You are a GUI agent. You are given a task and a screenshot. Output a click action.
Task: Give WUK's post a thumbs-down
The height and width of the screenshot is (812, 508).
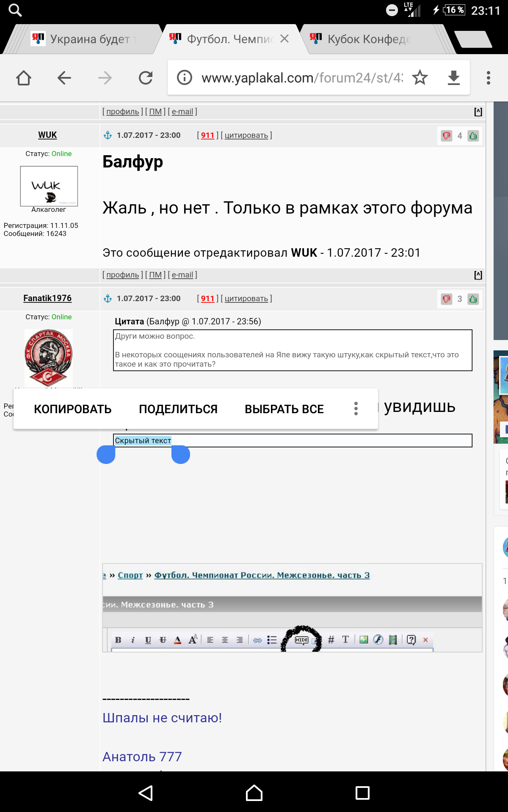pyautogui.click(x=446, y=136)
